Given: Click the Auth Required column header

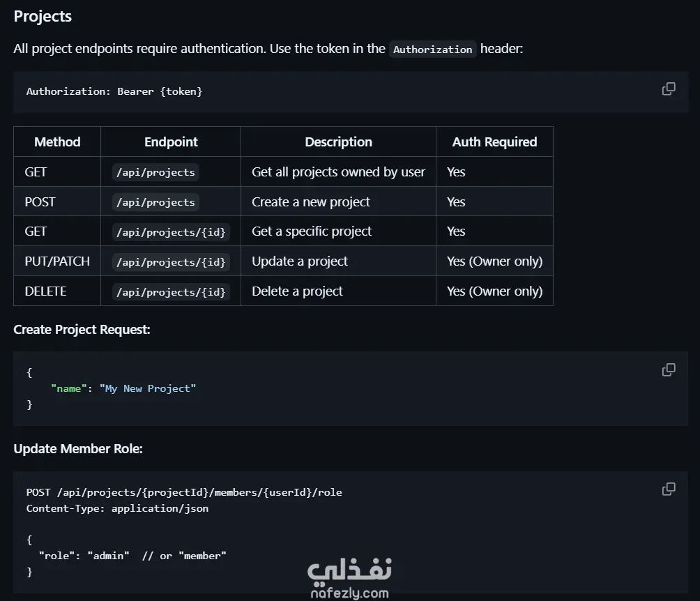Looking at the screenshot, I should point(494,142).
